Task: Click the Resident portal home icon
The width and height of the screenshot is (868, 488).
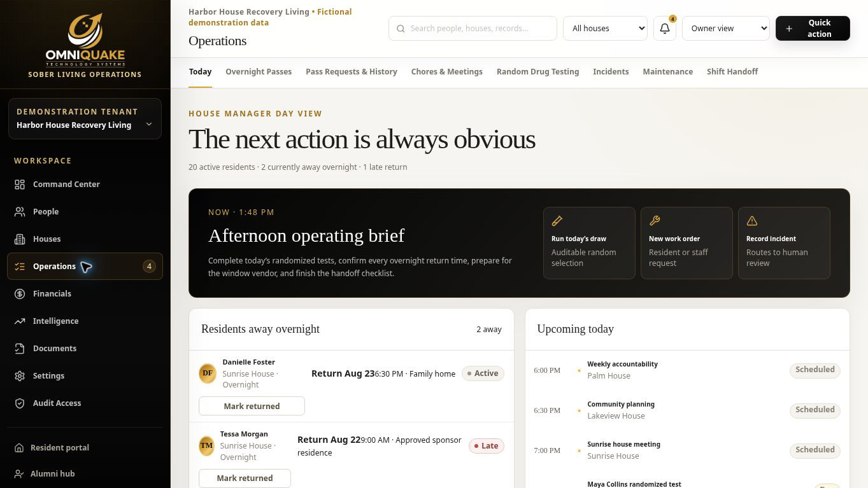Action: click(x=20, y=448)
